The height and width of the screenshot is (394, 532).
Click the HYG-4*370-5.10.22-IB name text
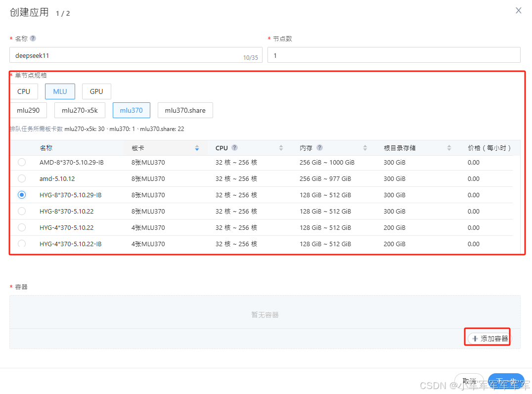click(70, 244)
